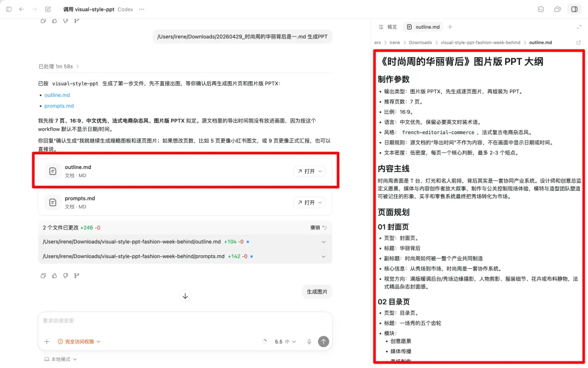Add a new tab with the plus icon

click(x=450, y=27)
